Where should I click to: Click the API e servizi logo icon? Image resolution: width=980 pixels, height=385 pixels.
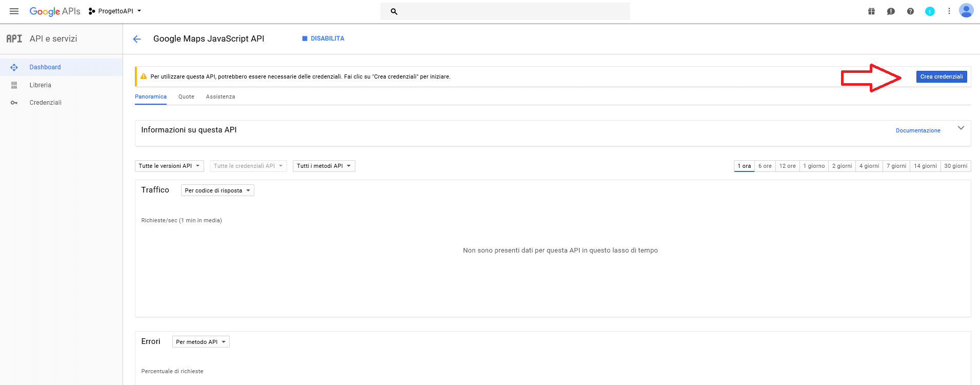[14, 38]
